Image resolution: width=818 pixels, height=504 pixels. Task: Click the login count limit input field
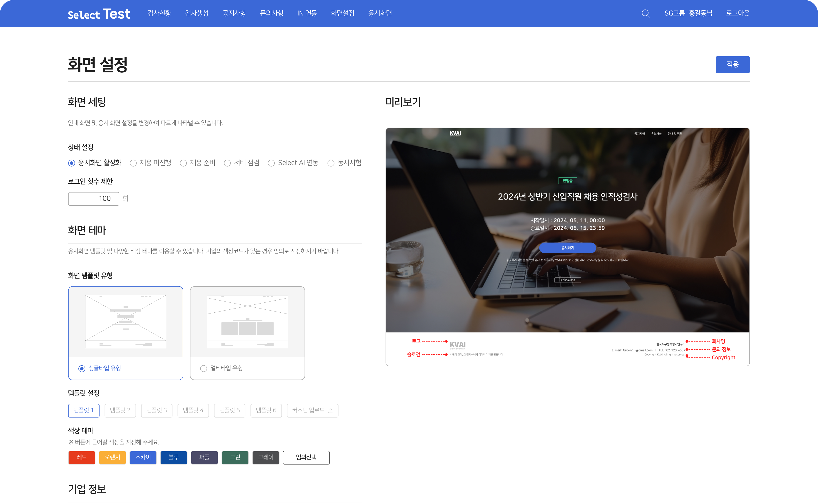point(93,199)
